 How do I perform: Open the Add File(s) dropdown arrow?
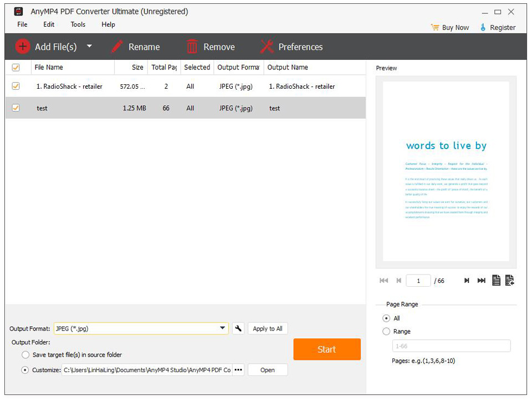coord(89,47)
